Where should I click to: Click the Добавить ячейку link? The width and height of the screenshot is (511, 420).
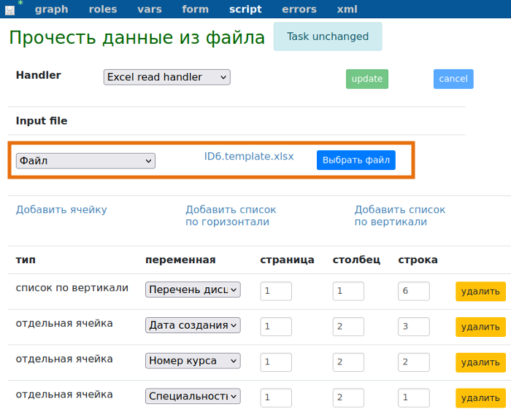coord(61,210)
